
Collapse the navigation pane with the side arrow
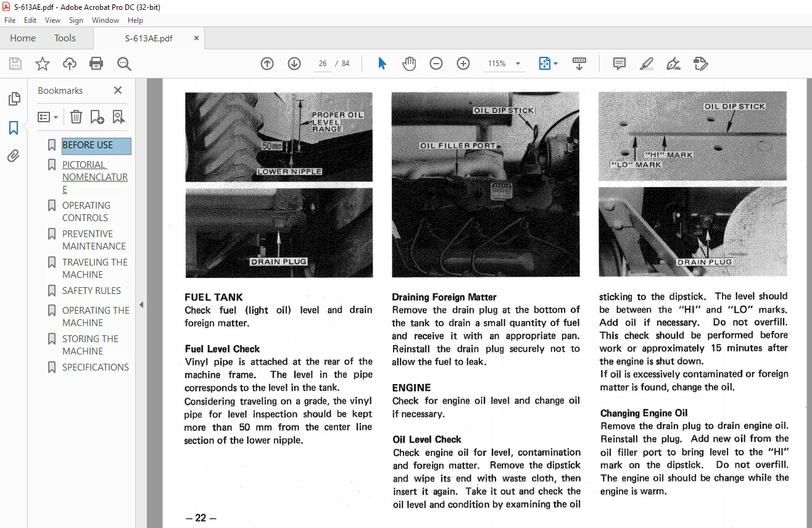(x=141, y=304)
